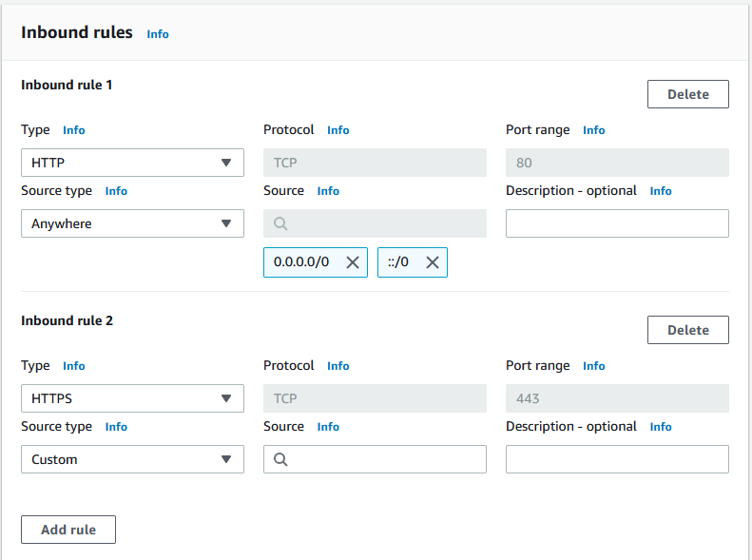Delete Inbound rule 2

(x=687, y=330)
